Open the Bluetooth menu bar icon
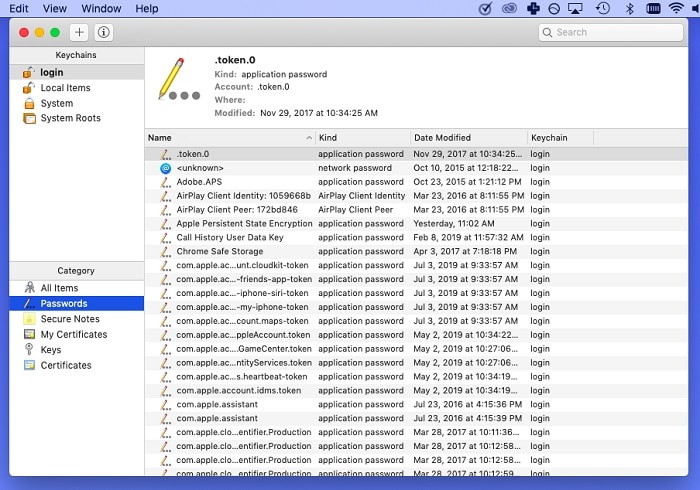The height and width of the screenshot is (490, 700). click(x=629, y=8)
